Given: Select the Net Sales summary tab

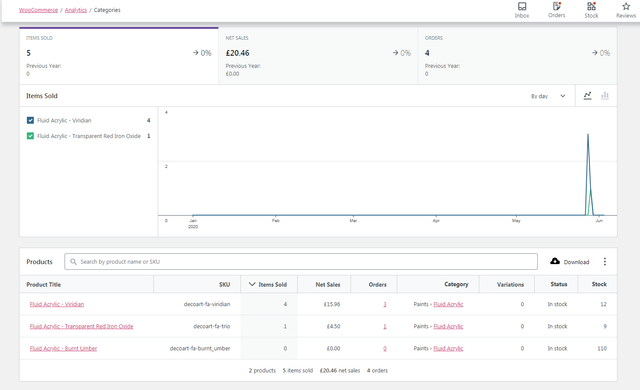Looking at the screenshot, I should pyautogui.click(x=318, y=56).
